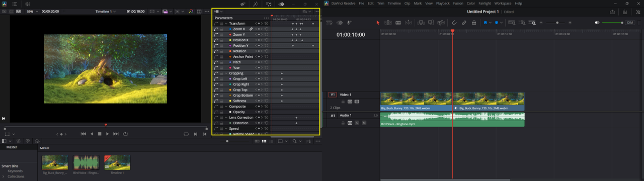Open the viewer zoom 59% dropdown
The image size is (644, 181).
pyautogui.click(x=32, y=11)
